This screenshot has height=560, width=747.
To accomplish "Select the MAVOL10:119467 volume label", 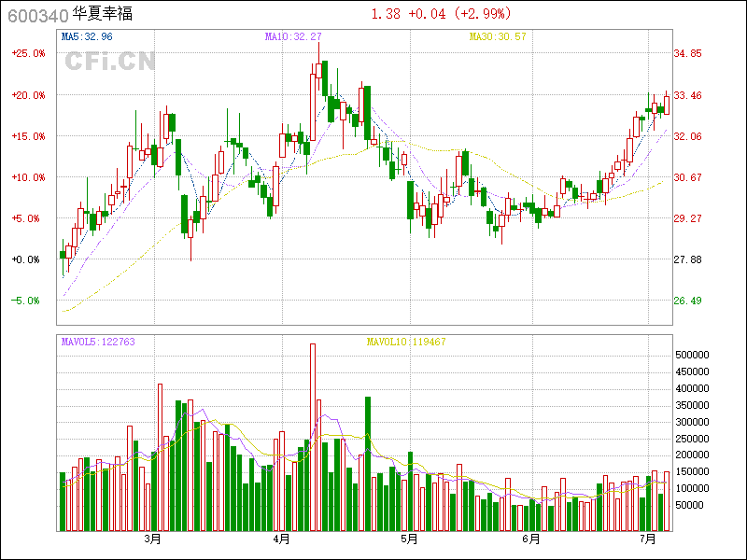I will (405, 342).
